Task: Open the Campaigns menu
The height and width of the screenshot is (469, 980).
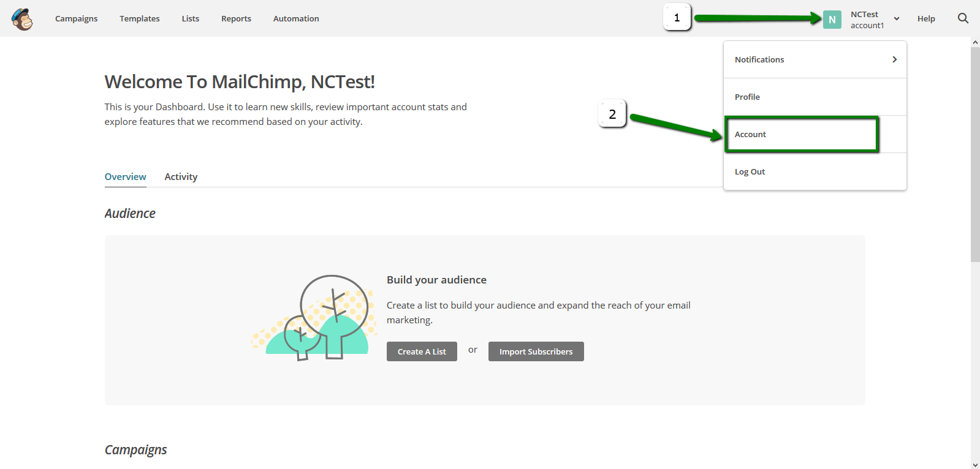Action: (x=76, y=18)
